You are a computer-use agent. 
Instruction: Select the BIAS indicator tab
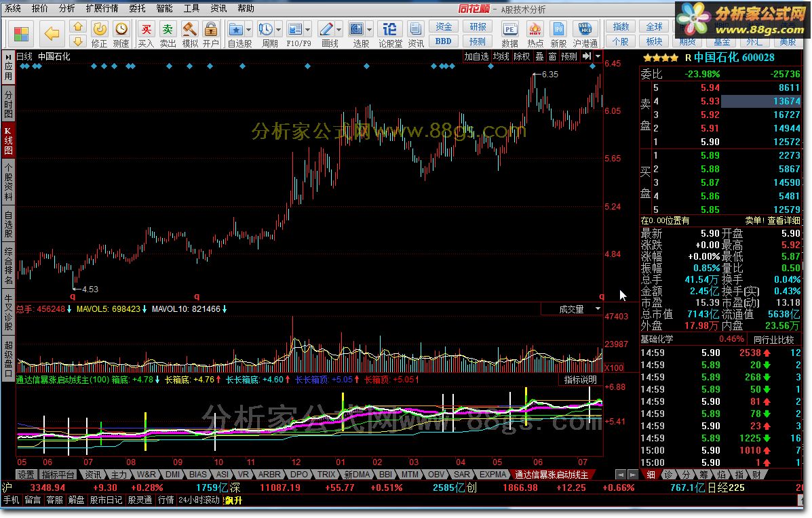pyautogui.click(x=198, y=474)
